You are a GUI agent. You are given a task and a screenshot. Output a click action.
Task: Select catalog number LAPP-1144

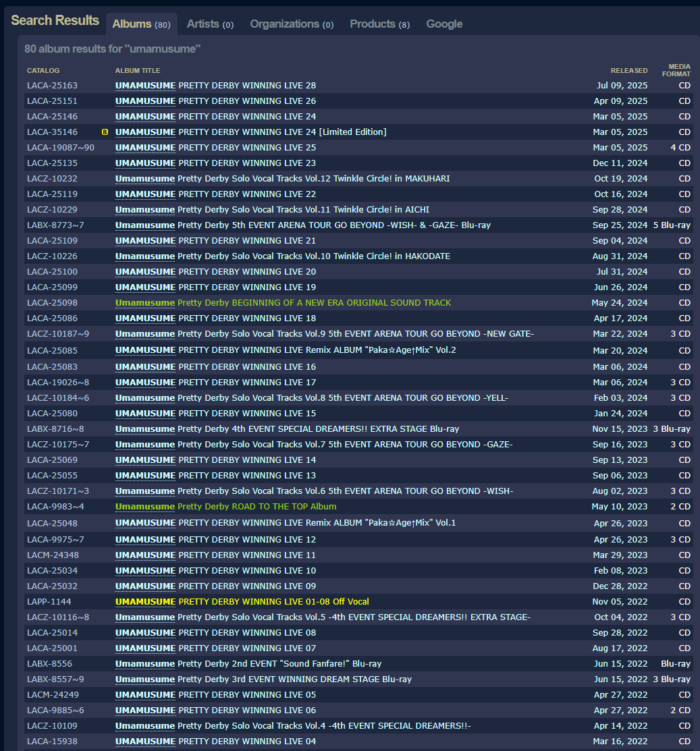(49, 602)
